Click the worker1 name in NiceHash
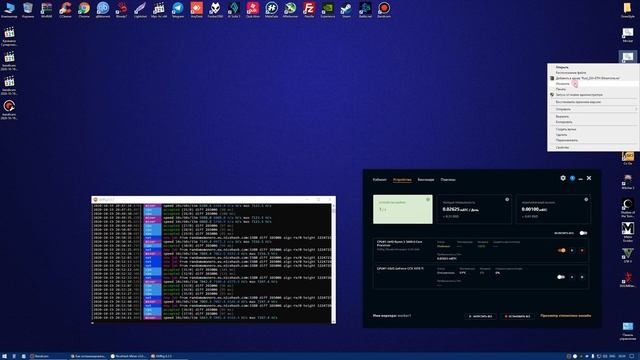This screenshot has width=640, height=360. pyautogui.click(x=404, y=316)
